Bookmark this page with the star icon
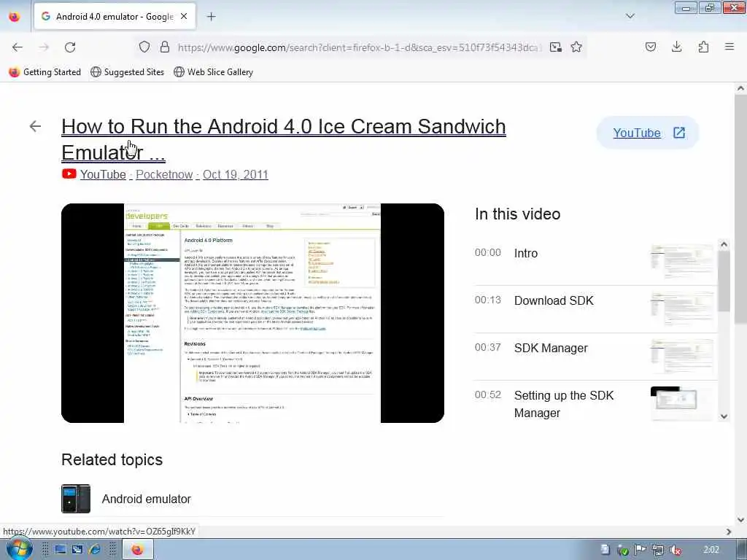Screen dimensions: 747x560 pos(576,47)
